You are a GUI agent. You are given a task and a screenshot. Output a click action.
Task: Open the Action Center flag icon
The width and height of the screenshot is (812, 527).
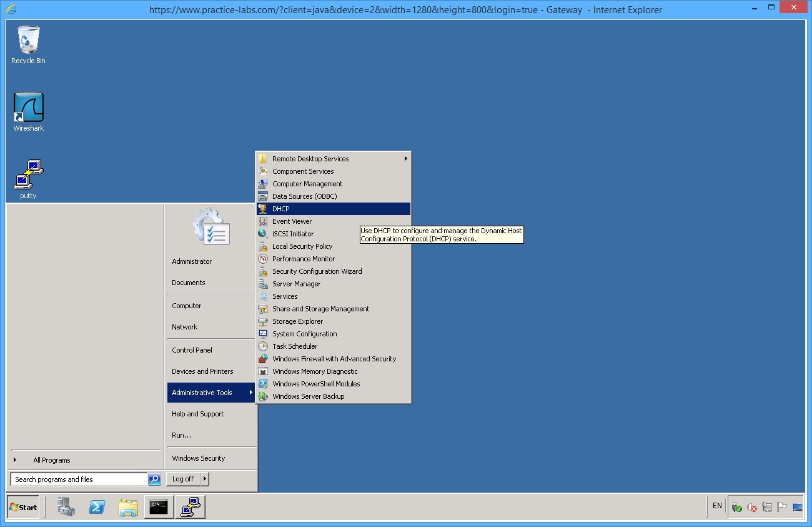781,508
